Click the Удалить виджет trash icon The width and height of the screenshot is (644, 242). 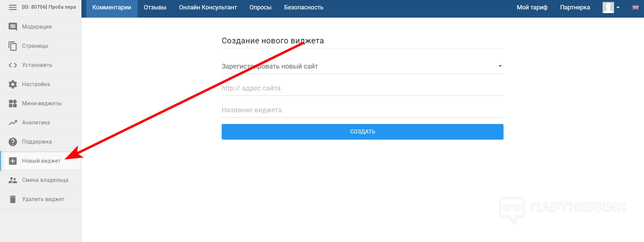coord(13,199)
